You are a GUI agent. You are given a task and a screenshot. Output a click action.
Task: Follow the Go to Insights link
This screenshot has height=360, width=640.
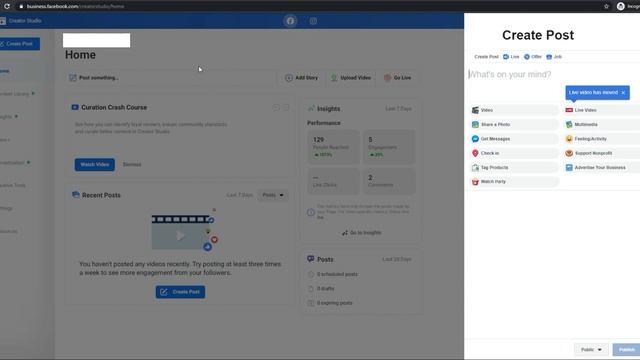(x=362, y=233)
